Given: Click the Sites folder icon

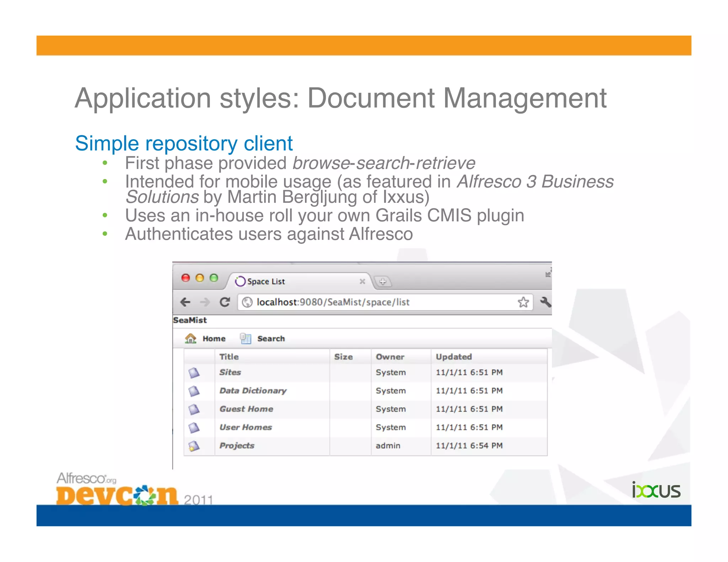Looking at the screenshot, I should click(194, 373).
